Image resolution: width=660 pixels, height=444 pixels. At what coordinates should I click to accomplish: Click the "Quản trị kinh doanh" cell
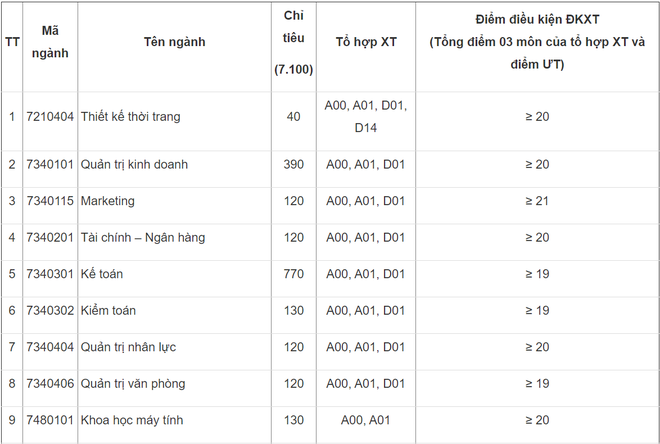click(x=134, y=164)
